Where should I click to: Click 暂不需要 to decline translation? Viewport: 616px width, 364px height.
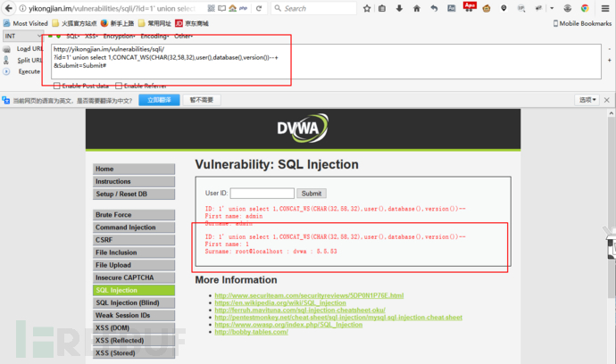202,100
